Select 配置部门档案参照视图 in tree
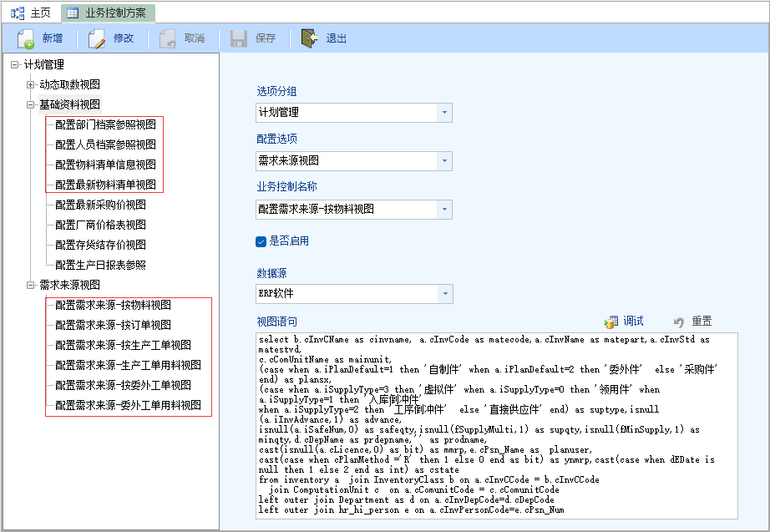 coord(105,124)
